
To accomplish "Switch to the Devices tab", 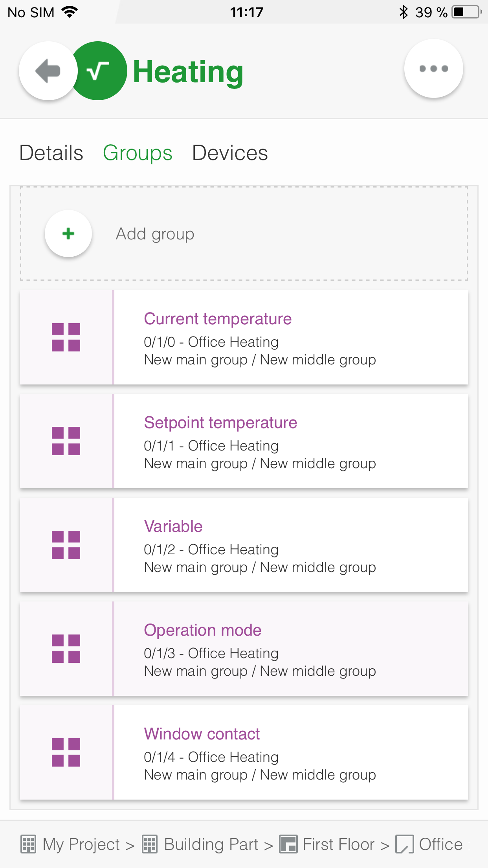I will 230,153.
